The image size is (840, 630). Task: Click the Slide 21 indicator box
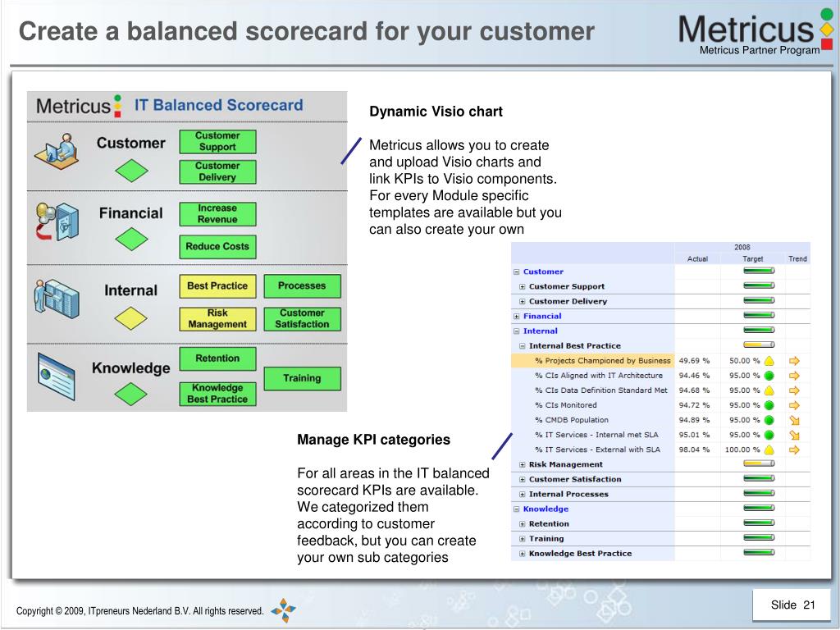793,605
